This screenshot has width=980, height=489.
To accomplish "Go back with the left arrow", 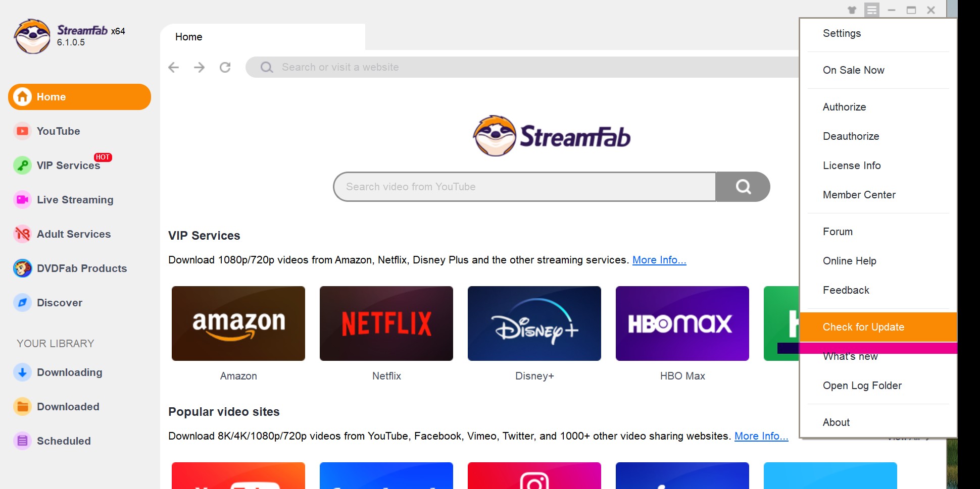I will [x=174, y=67].
